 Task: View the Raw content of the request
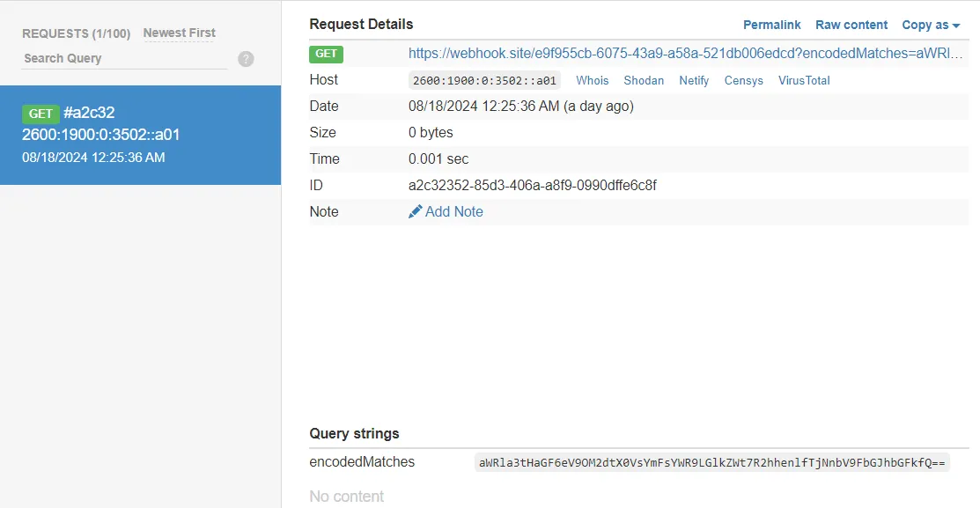tap(851, 25)
